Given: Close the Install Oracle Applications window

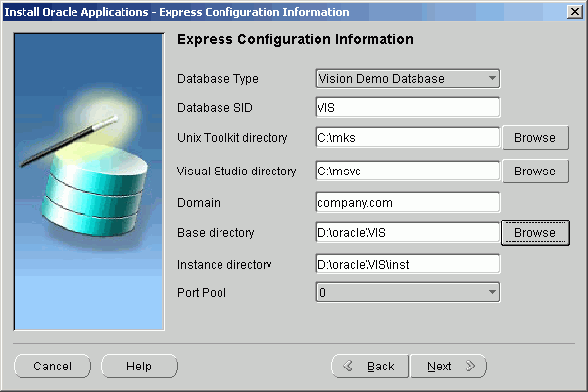Looking at the screenshot, I should (575, 12).
